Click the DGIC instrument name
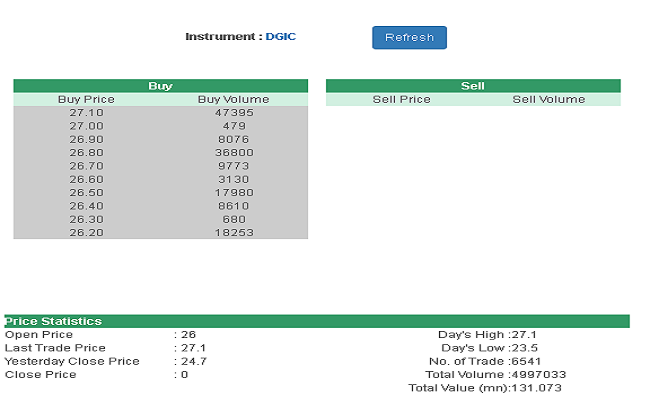This screenshot has height=400, width=650. click(280, 37)
